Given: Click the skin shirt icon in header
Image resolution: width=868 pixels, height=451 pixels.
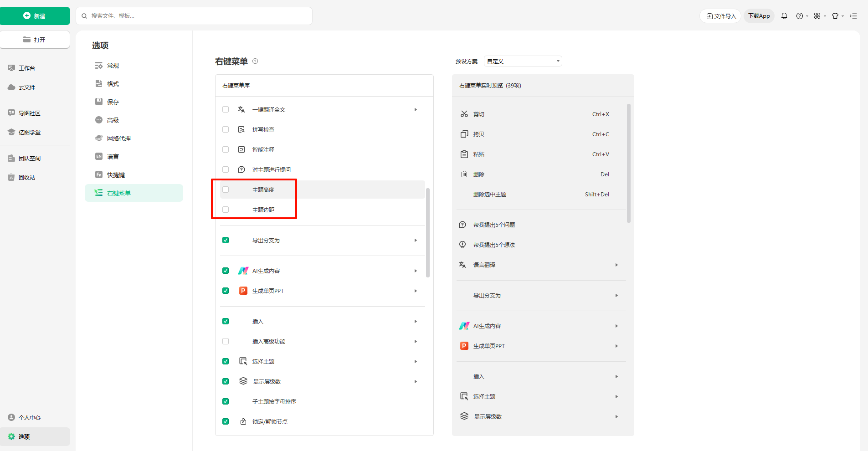Looking at the screenshot, I should pyautogui.click(x=835, y=16).
